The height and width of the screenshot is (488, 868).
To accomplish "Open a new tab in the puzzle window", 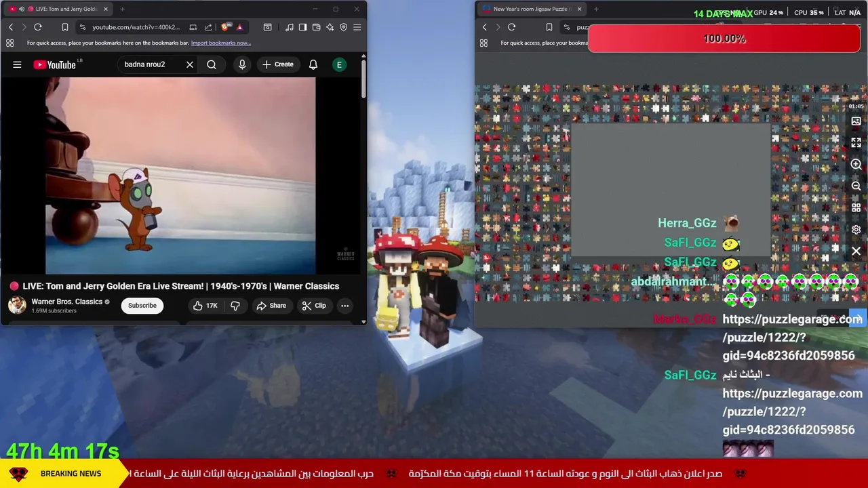I will pyautogui.click(x=596, y=9).
